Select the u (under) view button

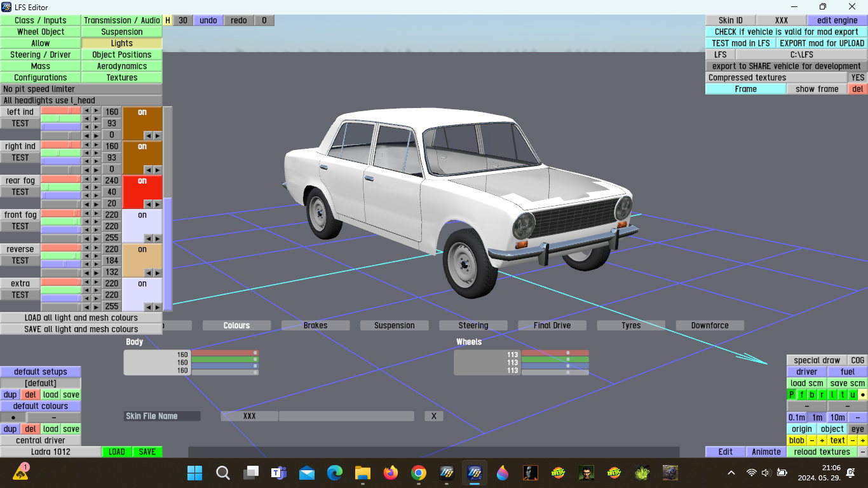[853, 395]
